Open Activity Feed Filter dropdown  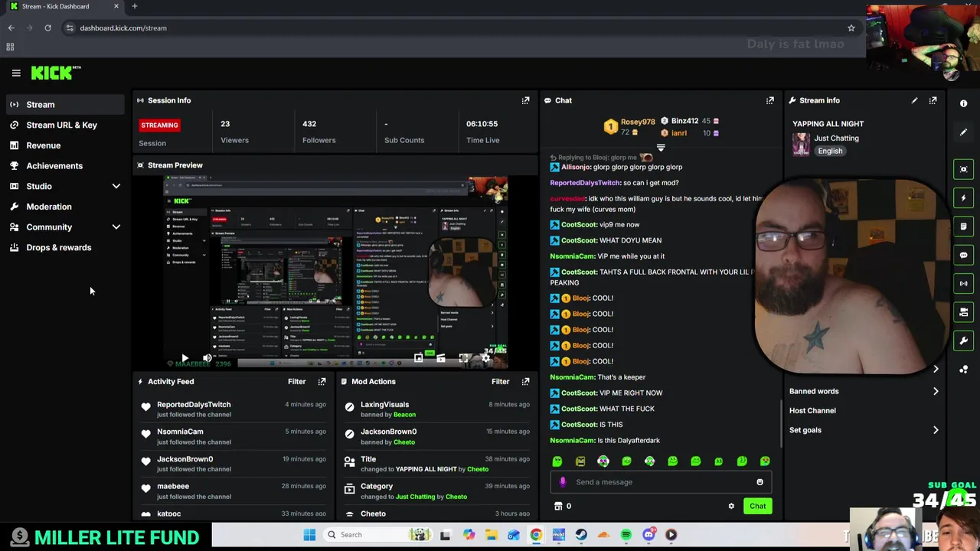(296, 381)
